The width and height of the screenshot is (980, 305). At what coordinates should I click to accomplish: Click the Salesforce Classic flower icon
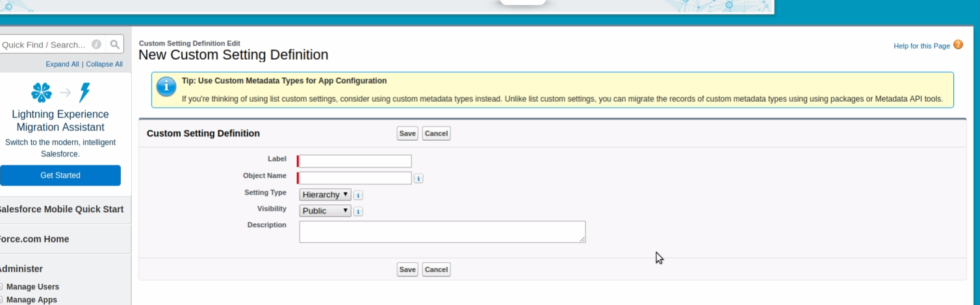click(x=42, y=93)
